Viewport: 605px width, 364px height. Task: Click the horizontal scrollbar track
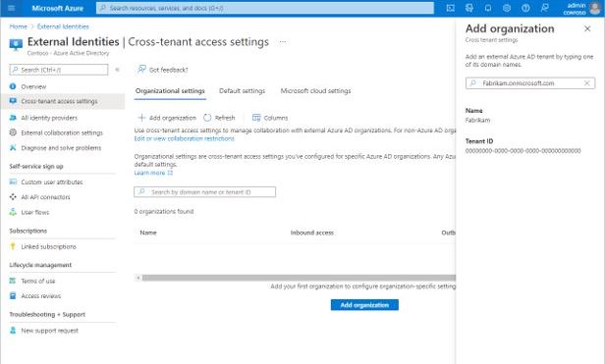pyautogui.click(x=299, y=278)
